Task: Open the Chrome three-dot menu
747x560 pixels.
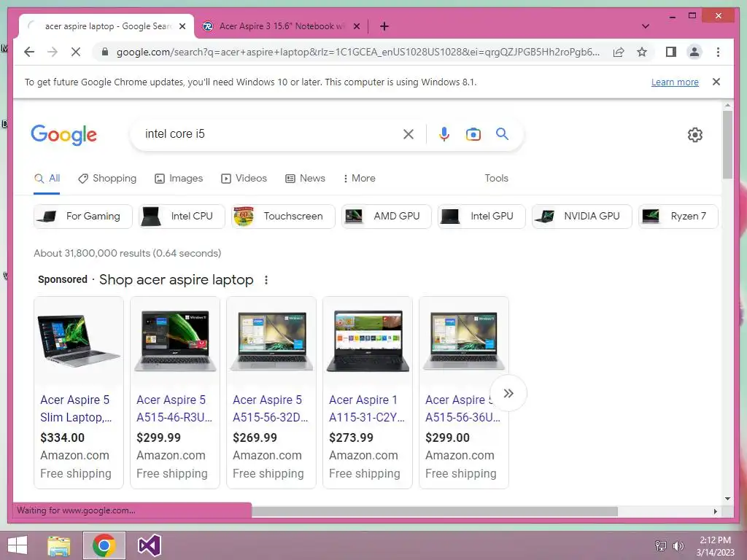Action: [718, 52]
